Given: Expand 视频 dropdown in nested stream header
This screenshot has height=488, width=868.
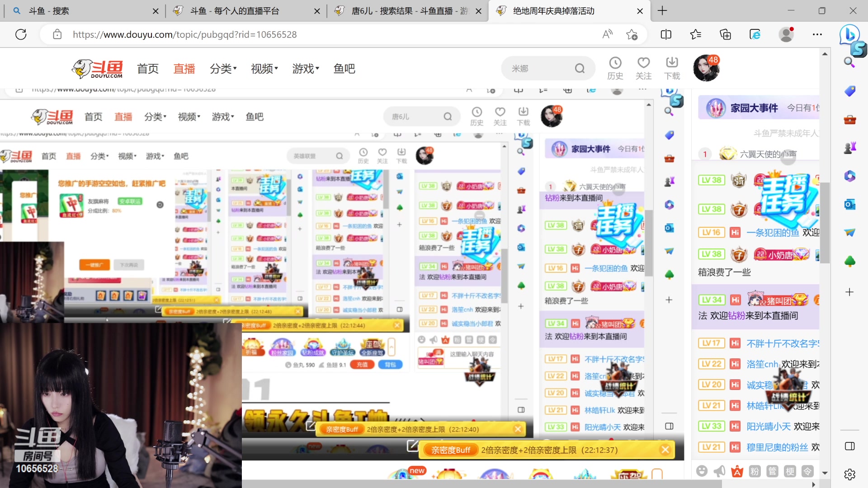Looking at the screenshot, I should coord(189,117).
